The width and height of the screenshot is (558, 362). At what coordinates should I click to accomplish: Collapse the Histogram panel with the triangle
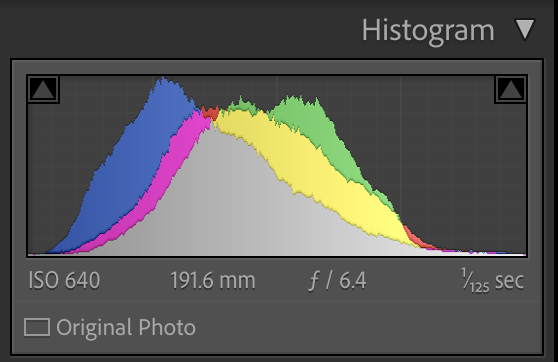[x=525, y=30]
